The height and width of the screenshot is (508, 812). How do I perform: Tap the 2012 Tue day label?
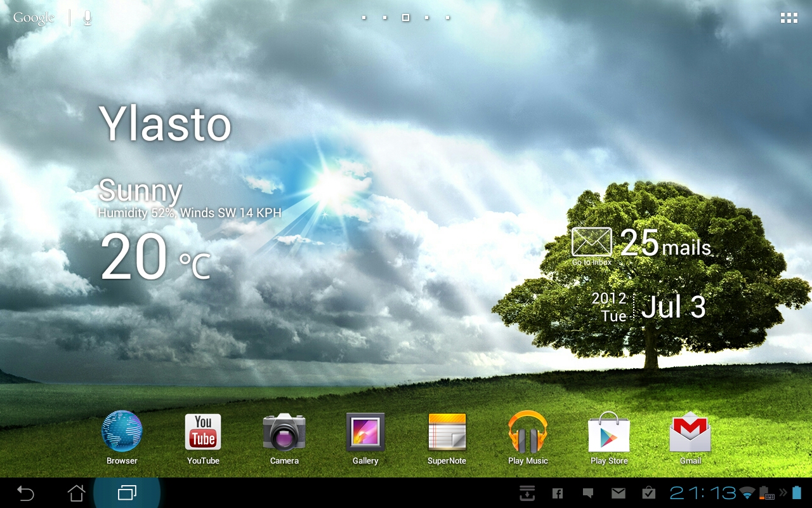coord(609,307)
